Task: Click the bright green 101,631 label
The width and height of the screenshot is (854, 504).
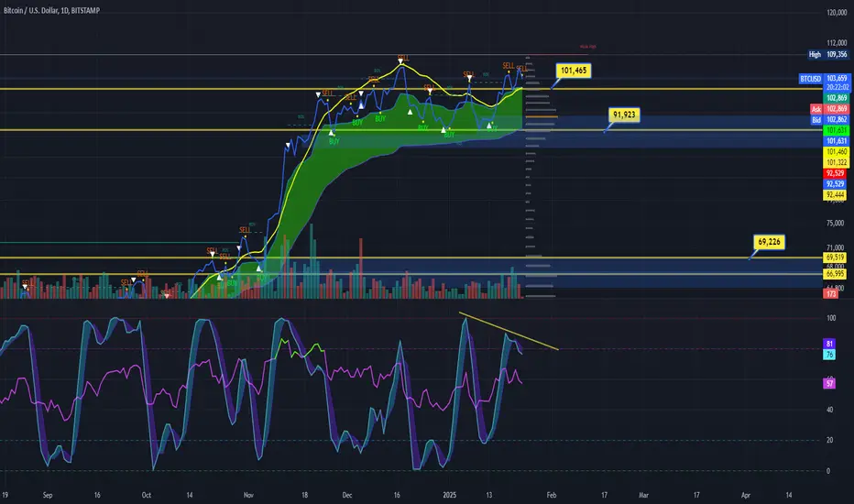Action: (x=837, y=130)
